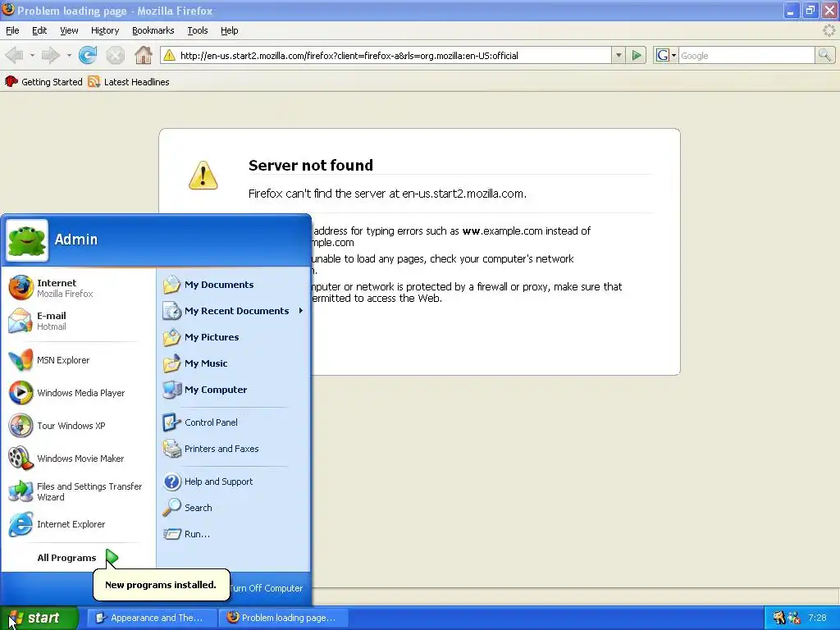The height and width of the screenshot is (630, 840).
Task: Click the Server not found heading
Action: pos(311,165)
